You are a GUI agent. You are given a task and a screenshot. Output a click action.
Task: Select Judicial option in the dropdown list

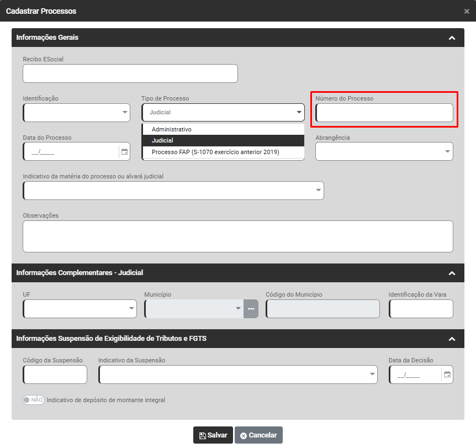224,141
